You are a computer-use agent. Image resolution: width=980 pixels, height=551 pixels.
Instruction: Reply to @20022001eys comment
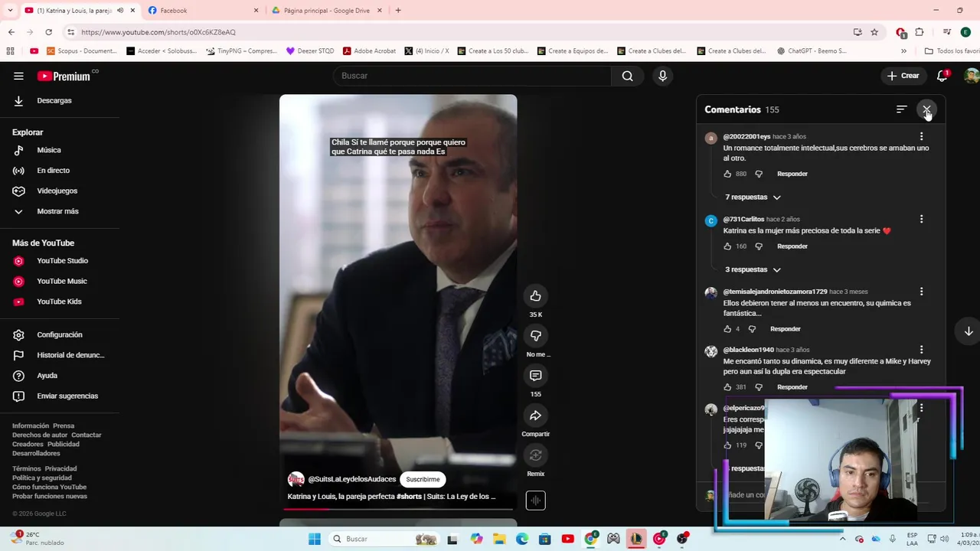[792, 174]
